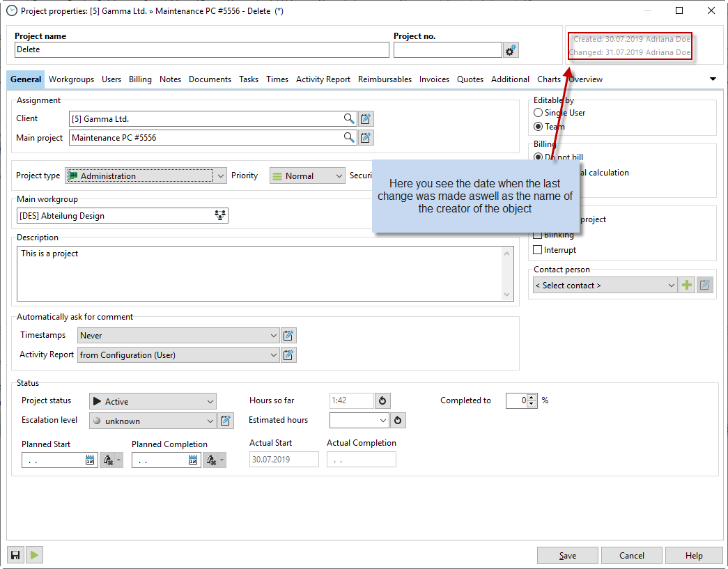Image resolution: width=728 pixels, height=569 pixels.
Task: Click the Help button
Action: (693, 555)
